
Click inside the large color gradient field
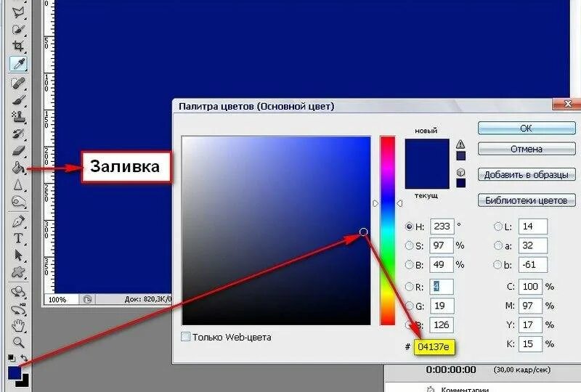coord(276,231)
